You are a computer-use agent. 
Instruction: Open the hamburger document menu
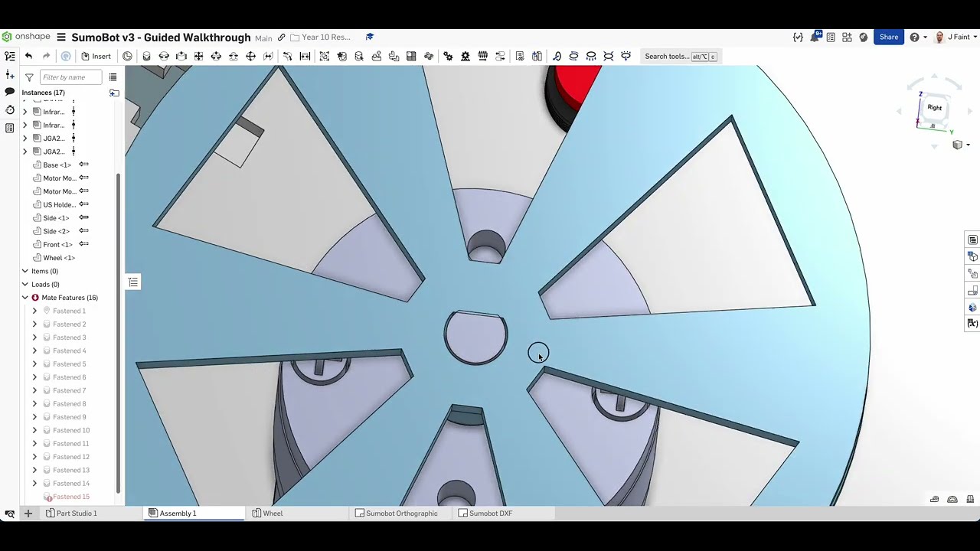pyautogui.click(x=61, y=37)
